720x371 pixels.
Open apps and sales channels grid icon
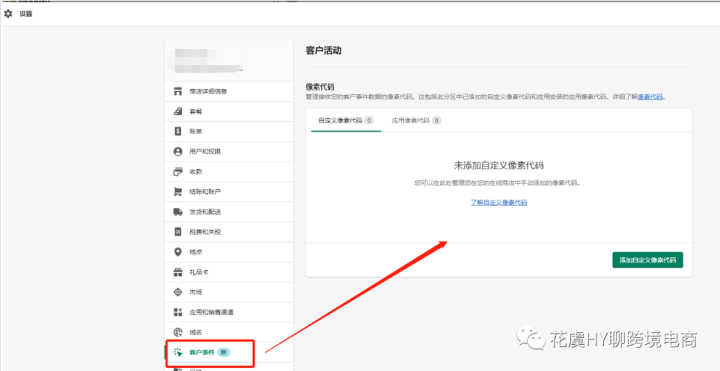click(178, 312)
